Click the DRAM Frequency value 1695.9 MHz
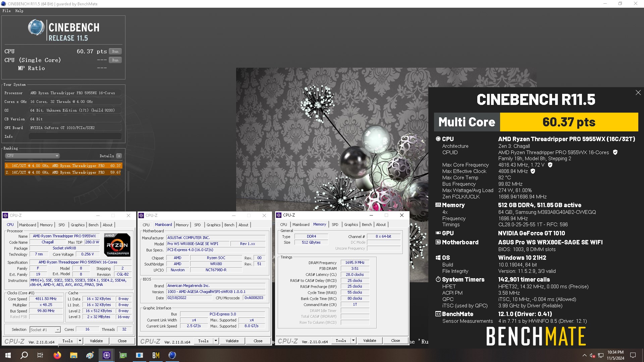The height and width of the screenshot is (362, 644). 355,262
